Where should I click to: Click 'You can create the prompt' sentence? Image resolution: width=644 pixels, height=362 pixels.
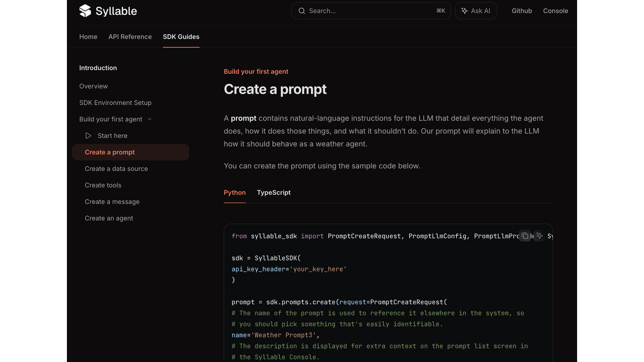322,166
